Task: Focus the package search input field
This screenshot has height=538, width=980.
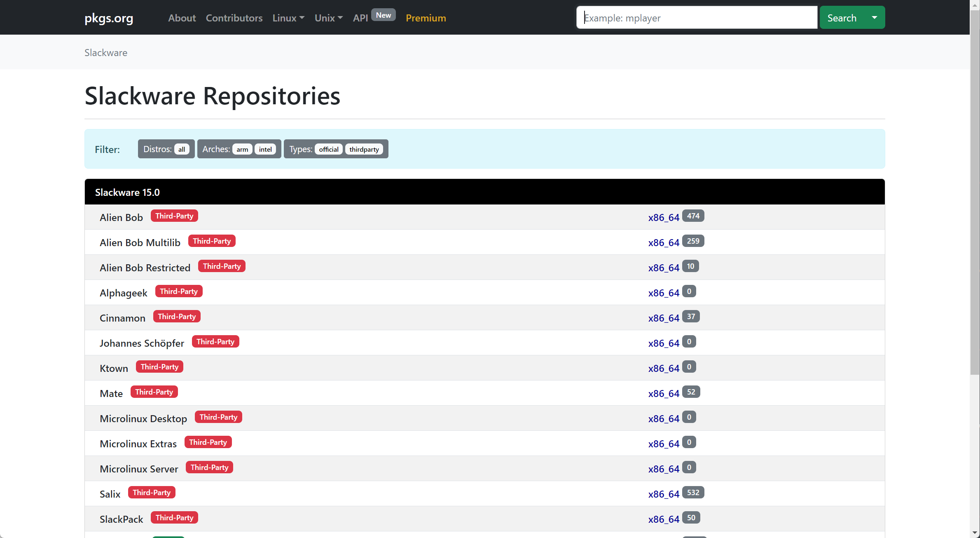Action: (697, 18)
